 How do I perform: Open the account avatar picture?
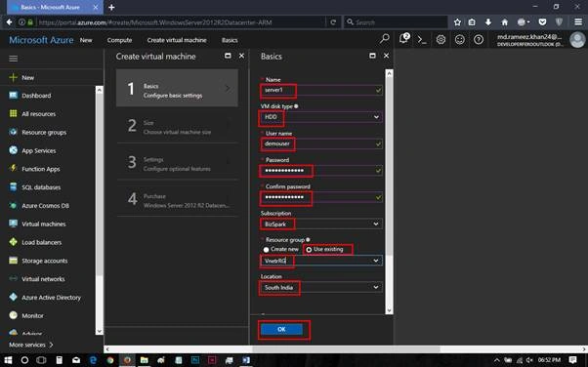click(577, 40)
